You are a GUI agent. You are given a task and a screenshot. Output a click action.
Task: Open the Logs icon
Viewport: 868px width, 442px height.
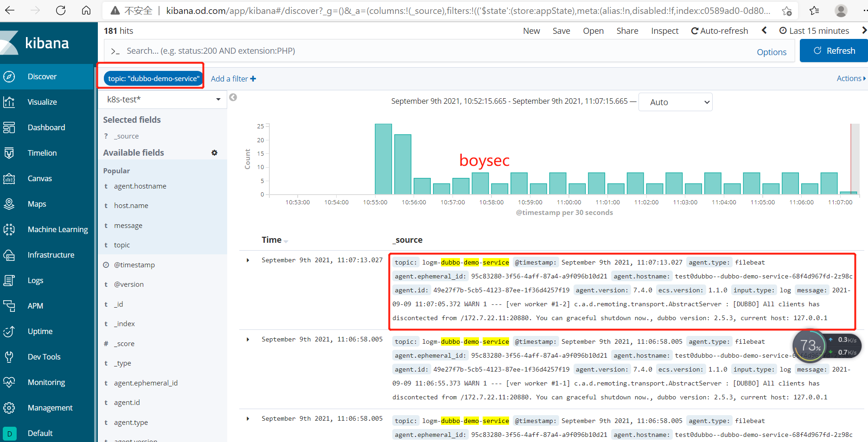coord(9,280)
